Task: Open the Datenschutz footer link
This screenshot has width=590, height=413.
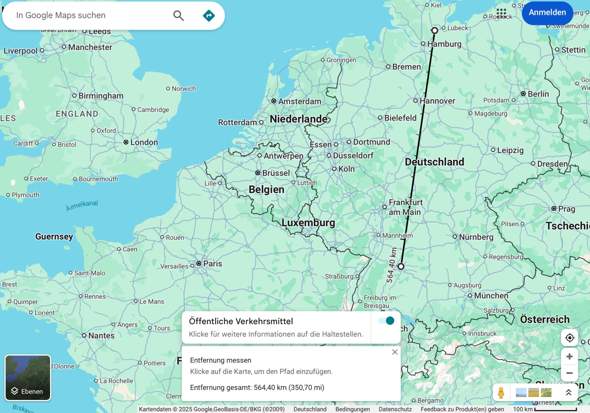Action: point(395,409)
